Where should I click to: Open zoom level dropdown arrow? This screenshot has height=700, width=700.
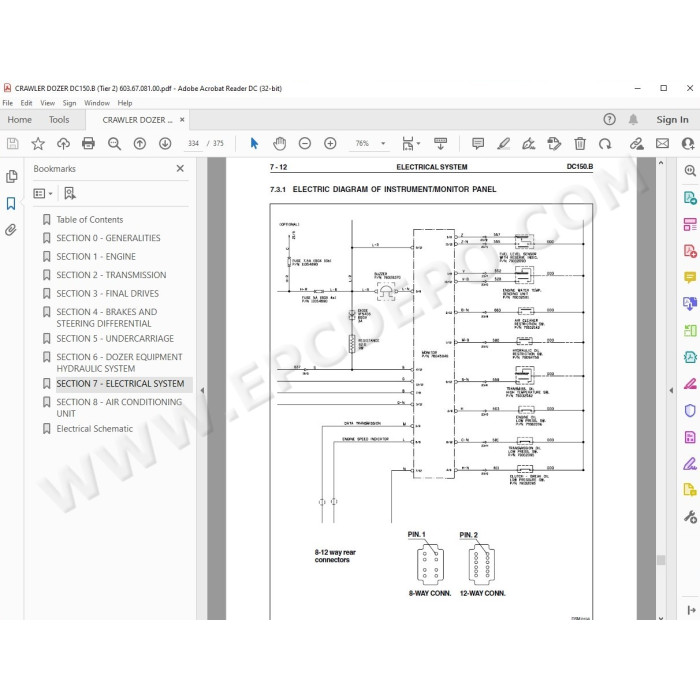(x=383, y=143)
